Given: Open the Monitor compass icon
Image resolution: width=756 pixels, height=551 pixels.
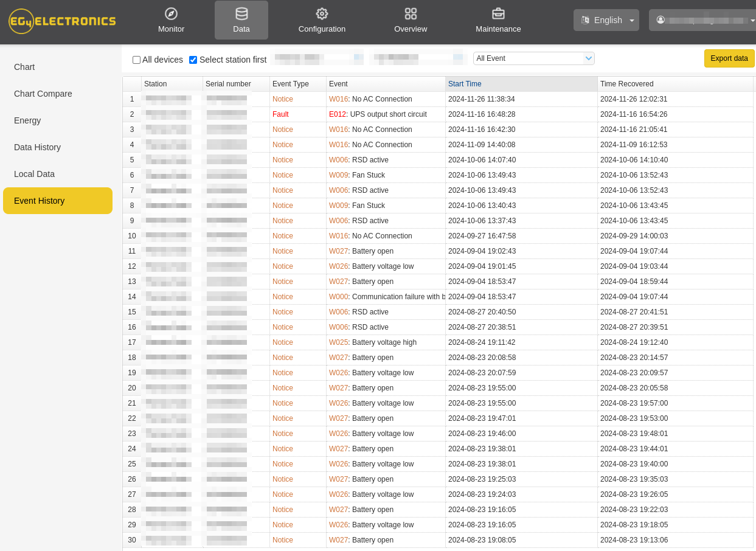Looking at the screenshot, I should point(171,13).
